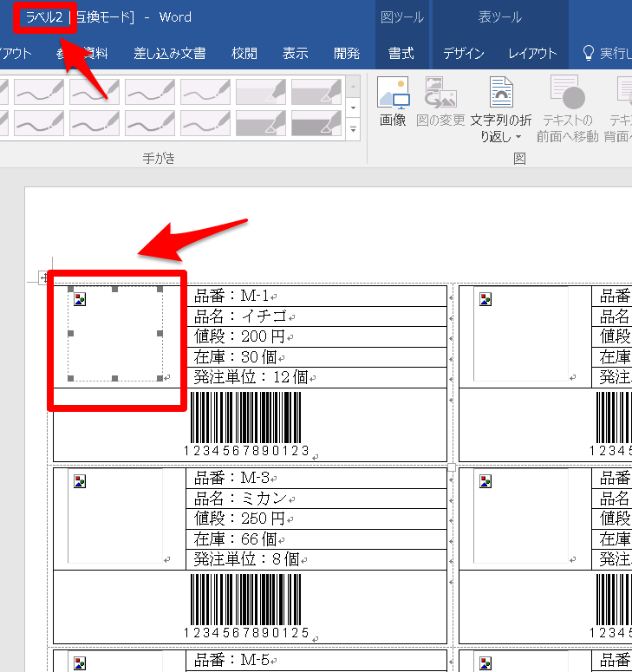This screenshot has width=632, height=672.
Task: Click the small table resize handle between label rows
Action: click(452, 467)
